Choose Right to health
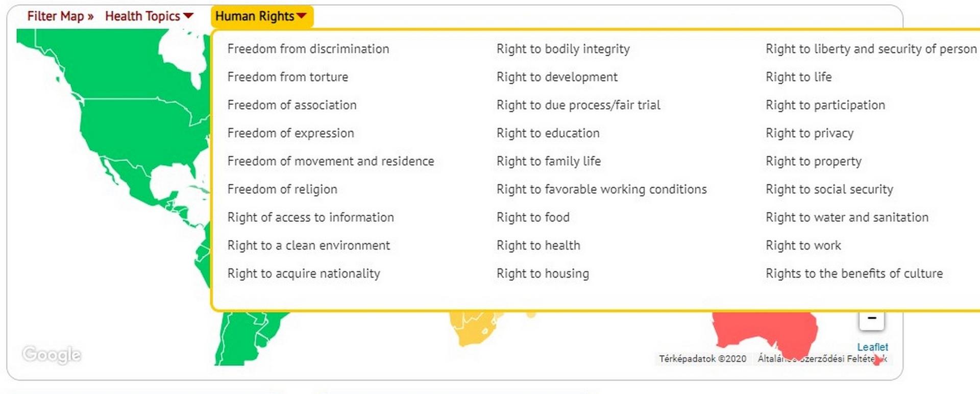The height and width of the screenshot is (394, 980). (x=538, y=245)
